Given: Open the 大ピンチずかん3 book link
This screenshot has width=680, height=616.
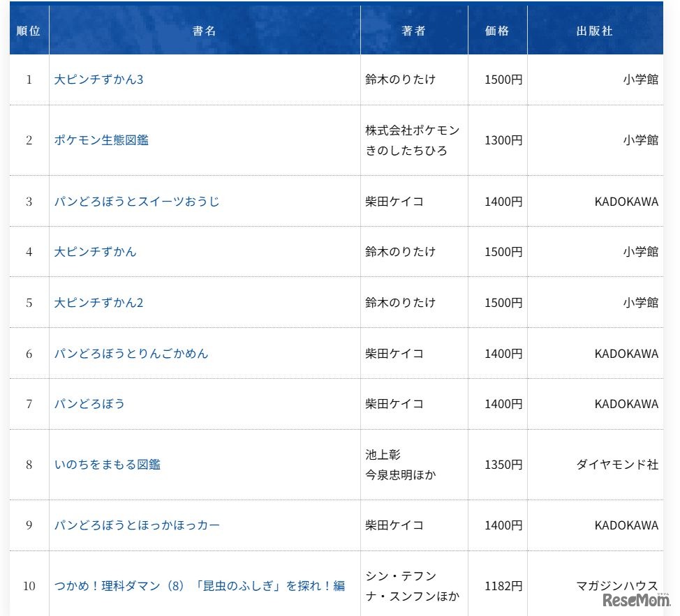Looking at the screenshot, I should 98,79.
